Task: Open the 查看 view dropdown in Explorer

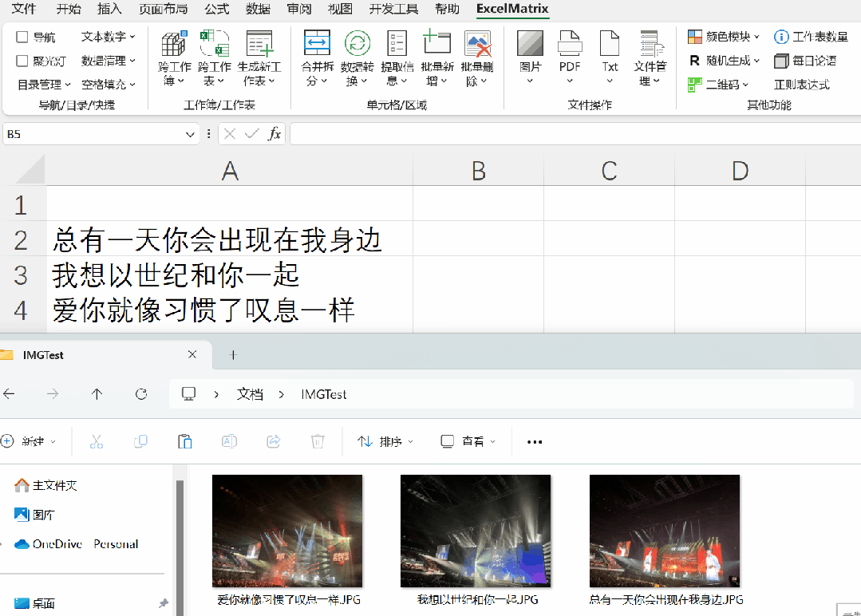Action: point(468,441)
